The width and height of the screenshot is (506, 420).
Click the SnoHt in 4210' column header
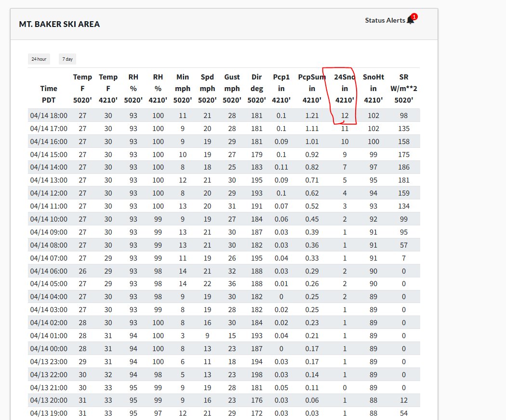(373, 89)
